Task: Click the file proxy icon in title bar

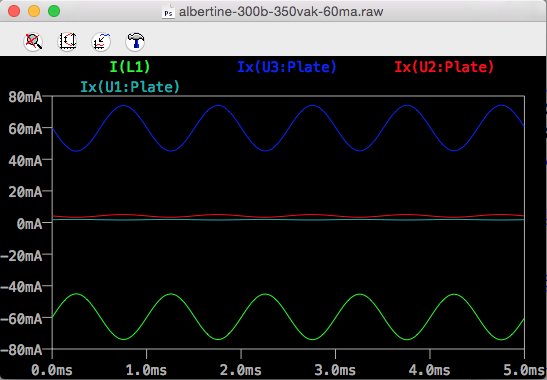Action: click(x=168, y=12)
